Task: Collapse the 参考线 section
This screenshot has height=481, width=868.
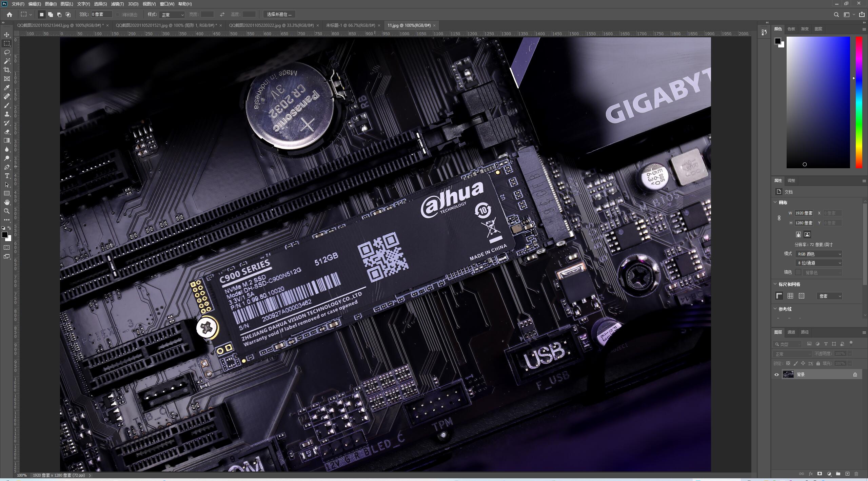Action: (x=775, y=309)
